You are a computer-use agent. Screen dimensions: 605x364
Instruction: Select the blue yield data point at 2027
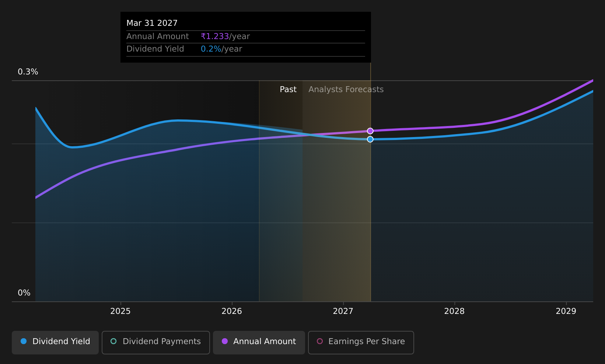370,139
